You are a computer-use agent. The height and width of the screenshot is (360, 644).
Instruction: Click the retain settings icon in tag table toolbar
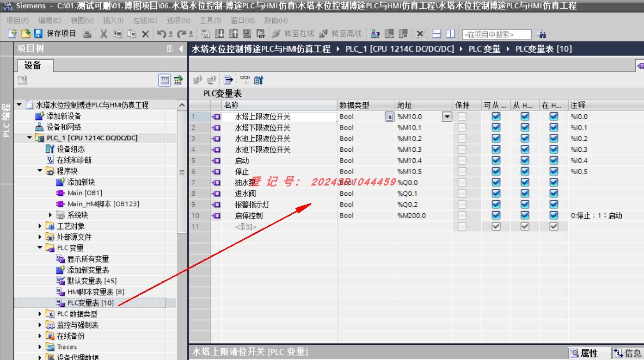pos(258,80)
